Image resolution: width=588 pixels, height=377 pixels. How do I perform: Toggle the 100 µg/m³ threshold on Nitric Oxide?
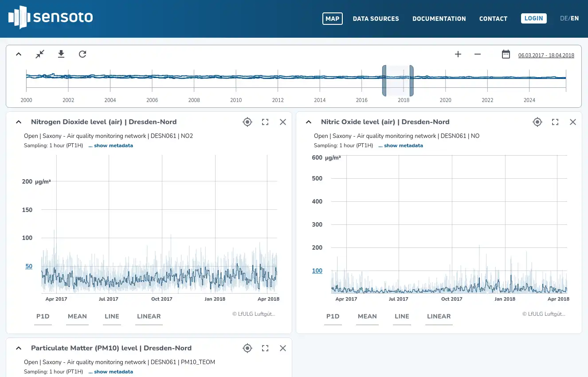pos(317,271)
